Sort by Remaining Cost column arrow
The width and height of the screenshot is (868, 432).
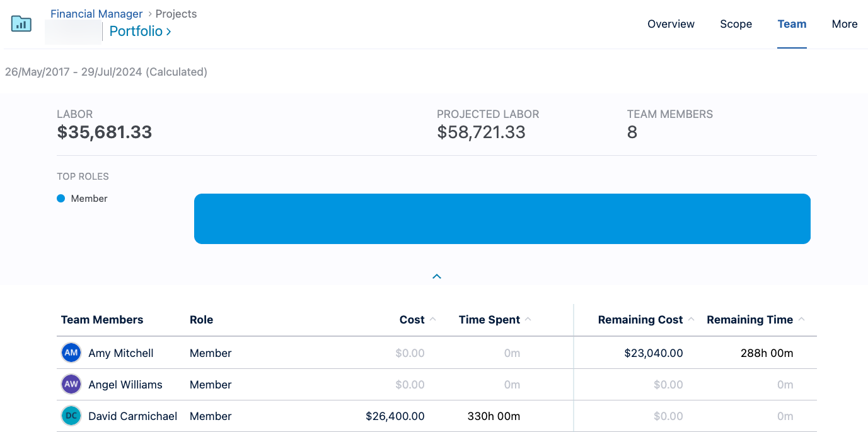point(691,320)
